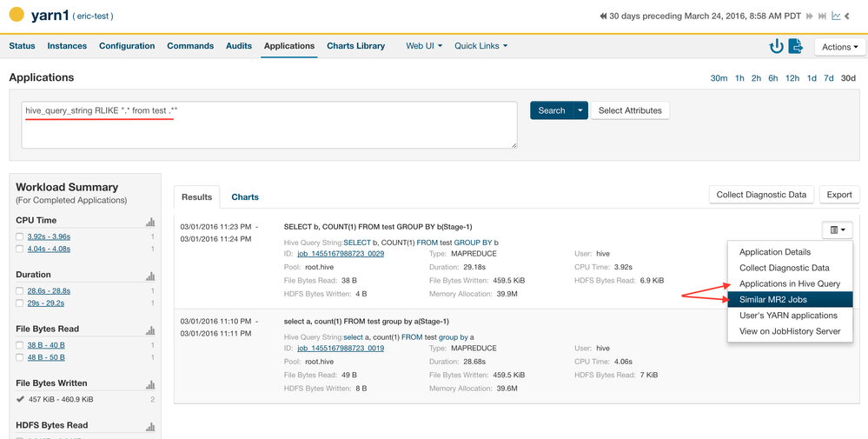Viewport: 868px width, 439px height.
Task: Open job_1455167988723_0019 link
Action: coord(341,349)
